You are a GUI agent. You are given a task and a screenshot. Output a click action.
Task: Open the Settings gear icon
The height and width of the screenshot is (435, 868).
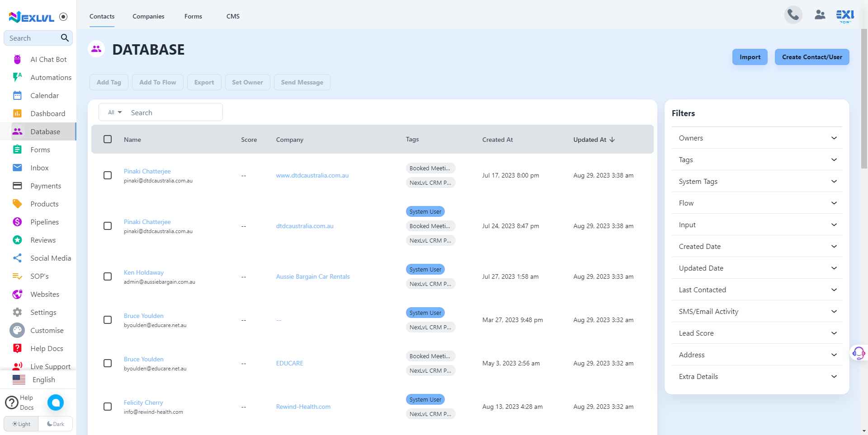tap(17, 312)
